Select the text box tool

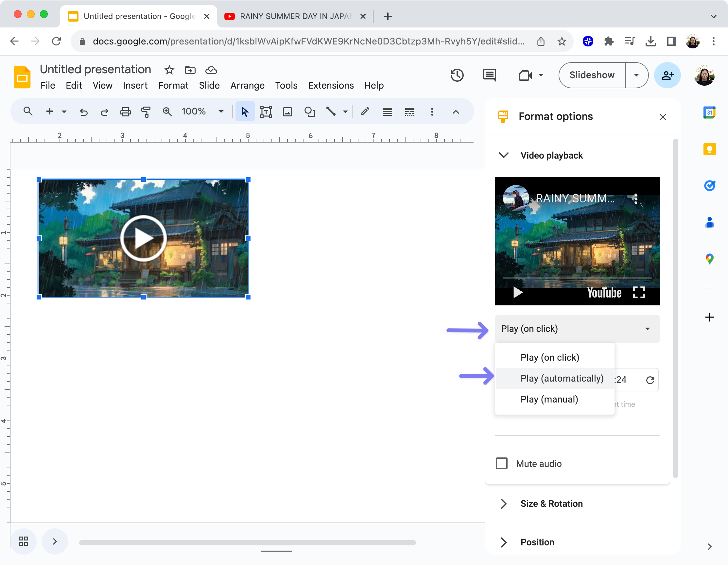(266, 112)
